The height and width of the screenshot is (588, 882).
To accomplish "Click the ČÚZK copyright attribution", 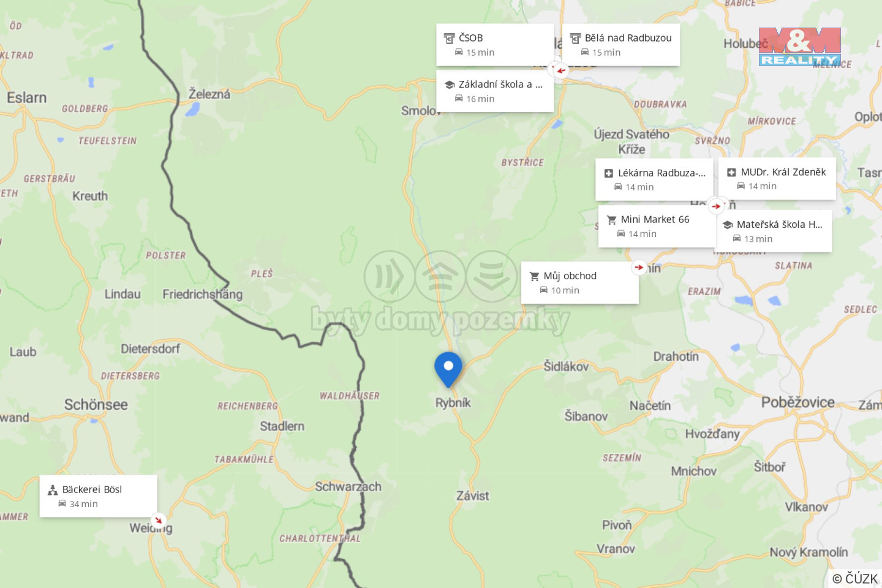I will 855,578.
